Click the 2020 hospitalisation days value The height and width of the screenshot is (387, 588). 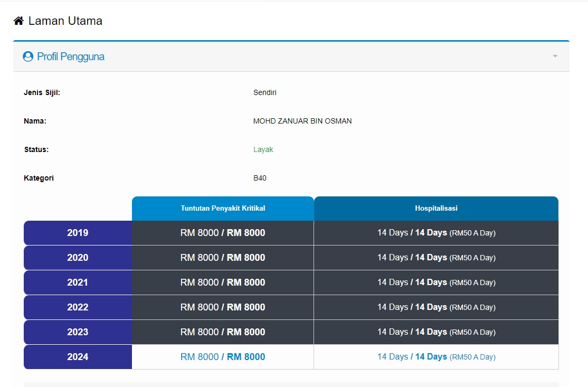[437, 258]
